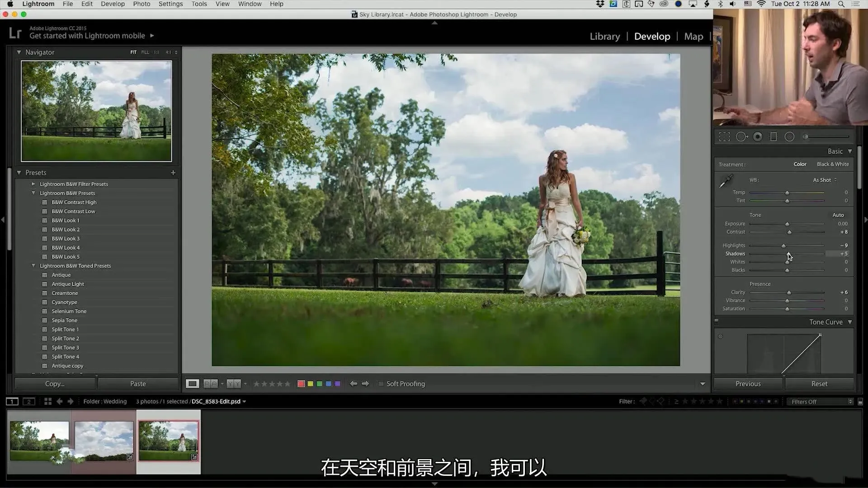Image resolution: width=868 pixels, height=488 pixels.
Task: Add a new preset with plus
Action: click(x=173, y=173)
